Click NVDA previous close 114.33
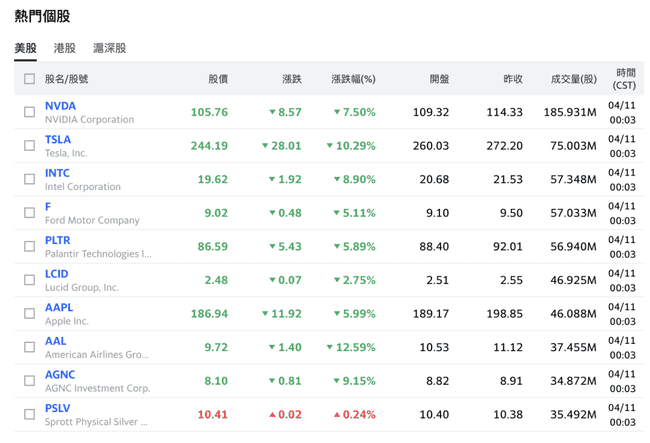Image resolution: width=650 pixels, height=443 pixels. (x=504, y=112)
